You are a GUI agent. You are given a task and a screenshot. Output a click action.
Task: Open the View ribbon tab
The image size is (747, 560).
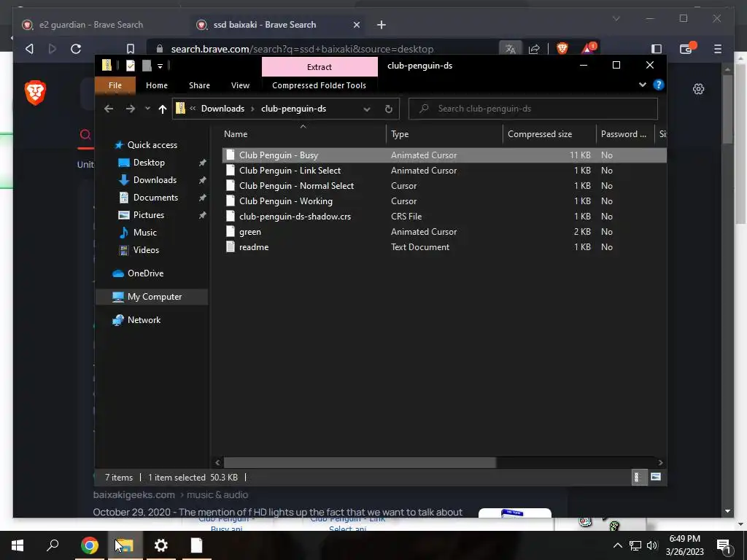point(240,85)
